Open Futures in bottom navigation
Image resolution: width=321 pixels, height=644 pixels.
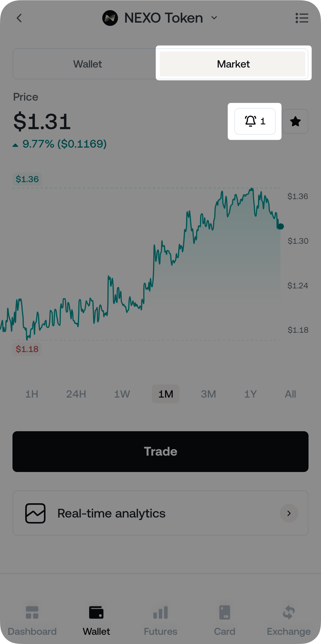pos(160,618)
